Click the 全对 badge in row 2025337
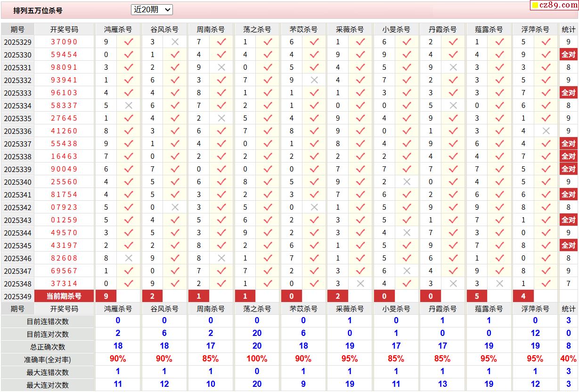This screenshot has height=392, width=579. pyautogui.click(x=569, y=144)
